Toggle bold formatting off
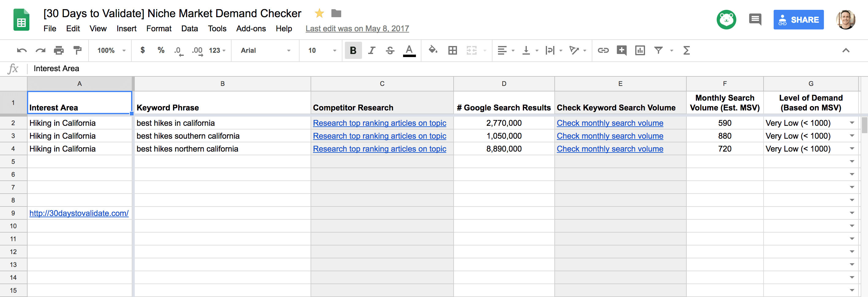Screen dimensions: 868x297 (353, 50)
